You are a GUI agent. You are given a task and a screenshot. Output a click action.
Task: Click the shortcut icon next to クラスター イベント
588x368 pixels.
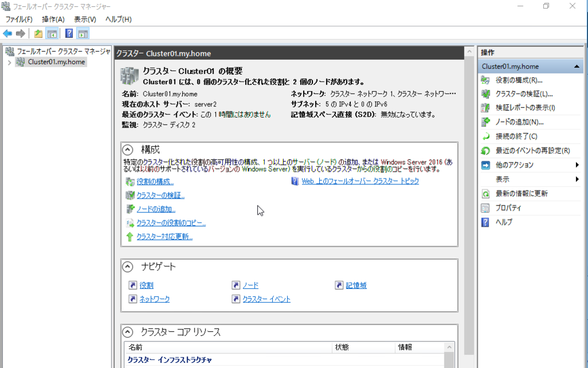click(x=235, y=299)
